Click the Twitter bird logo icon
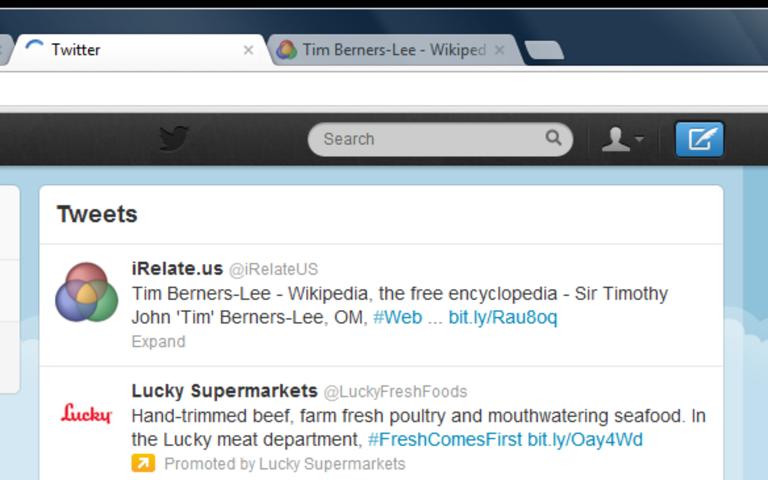768x480 pixels. [x=174, y=139]
